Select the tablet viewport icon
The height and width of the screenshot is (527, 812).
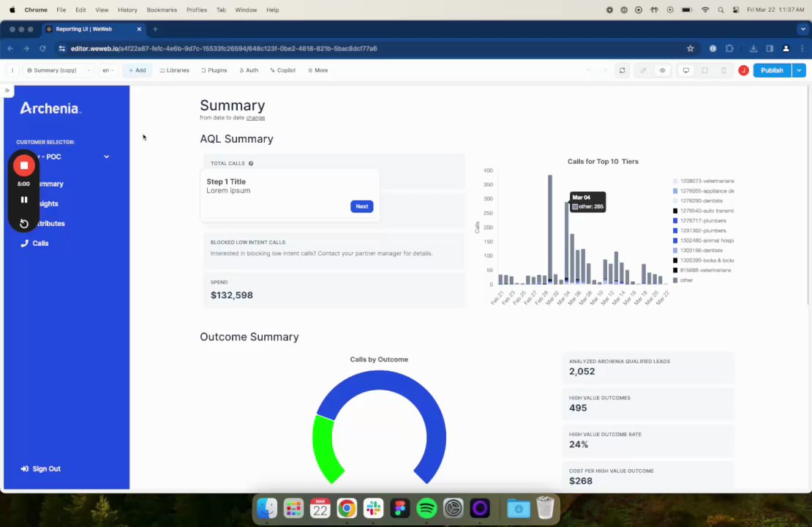click(704, 70)
